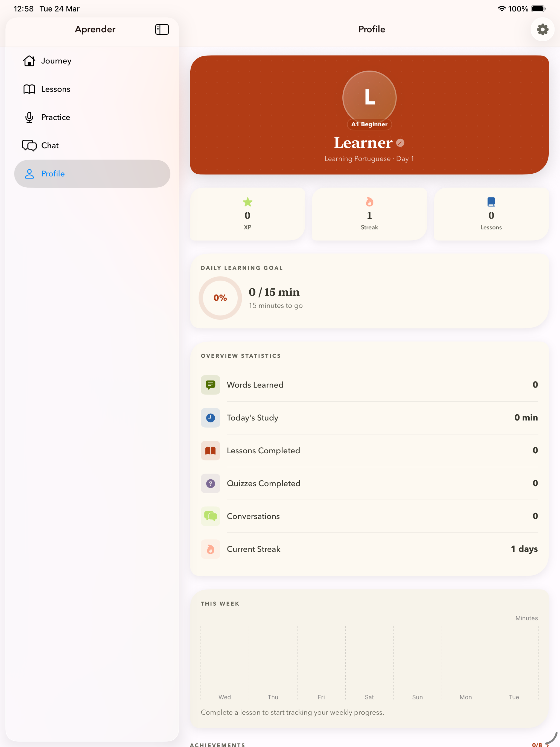Tap the 0% daily goal progress ring

(220, 298)
